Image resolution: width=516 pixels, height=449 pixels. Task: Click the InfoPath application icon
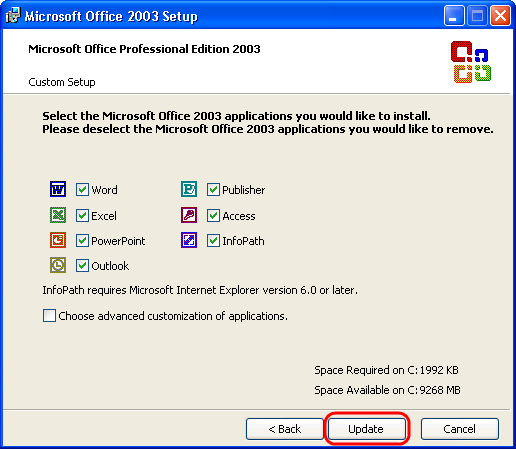pos(189,240)
